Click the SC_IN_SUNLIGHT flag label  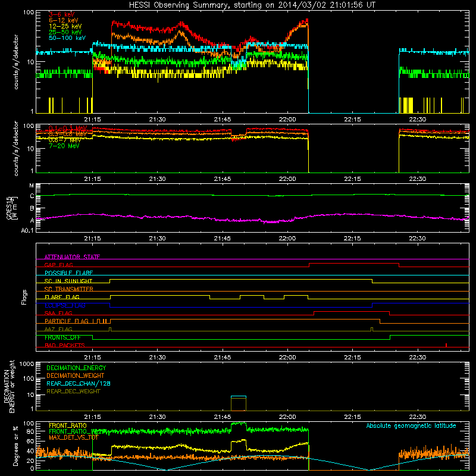pos(68,281)
